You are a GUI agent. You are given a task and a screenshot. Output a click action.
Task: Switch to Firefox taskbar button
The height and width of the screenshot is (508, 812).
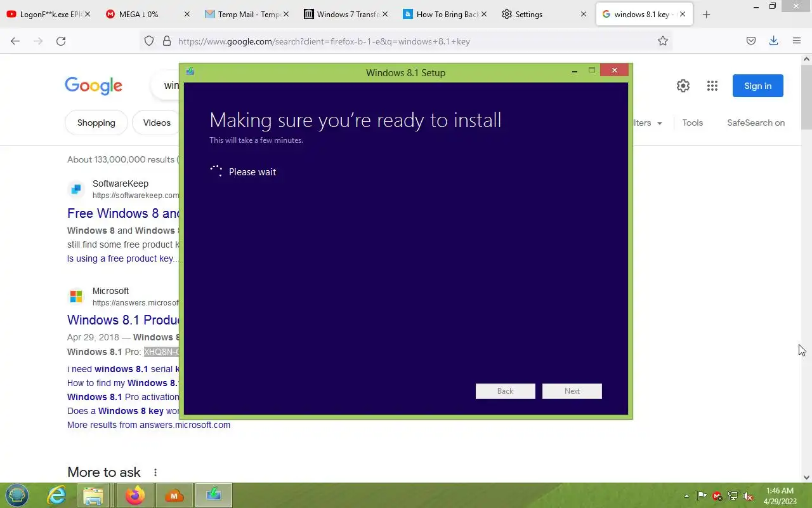[x=134, y=495]
